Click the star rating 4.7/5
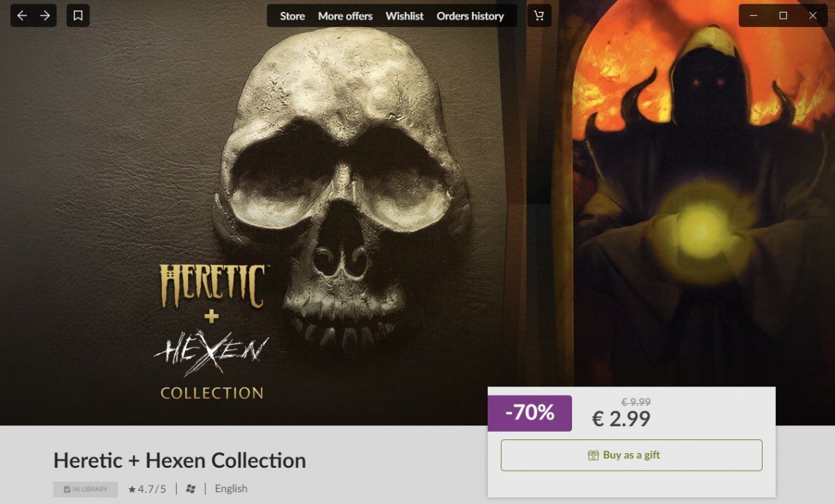This screenshot has width=835, height=504. 147,489
